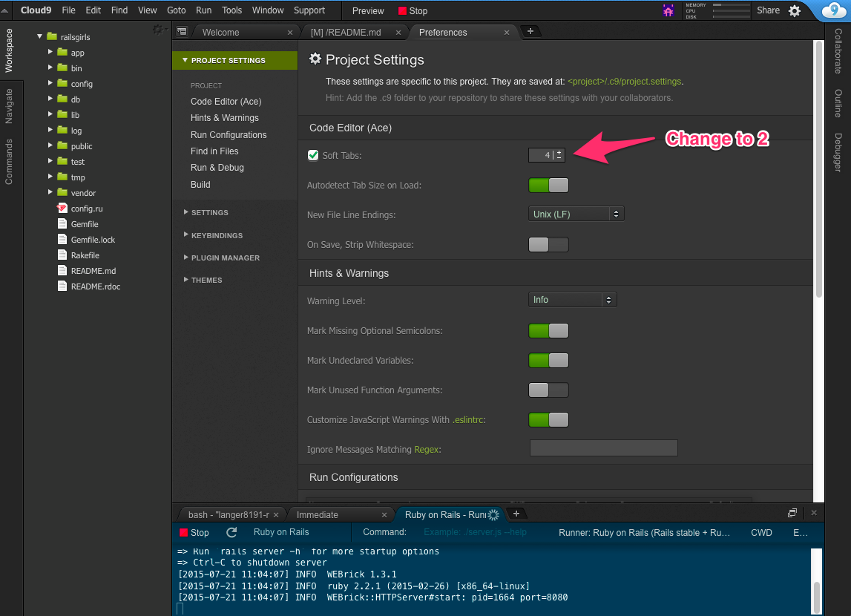Screen dimensions: 851x616
Task: Open the File menu
Action: coord(68,10)
